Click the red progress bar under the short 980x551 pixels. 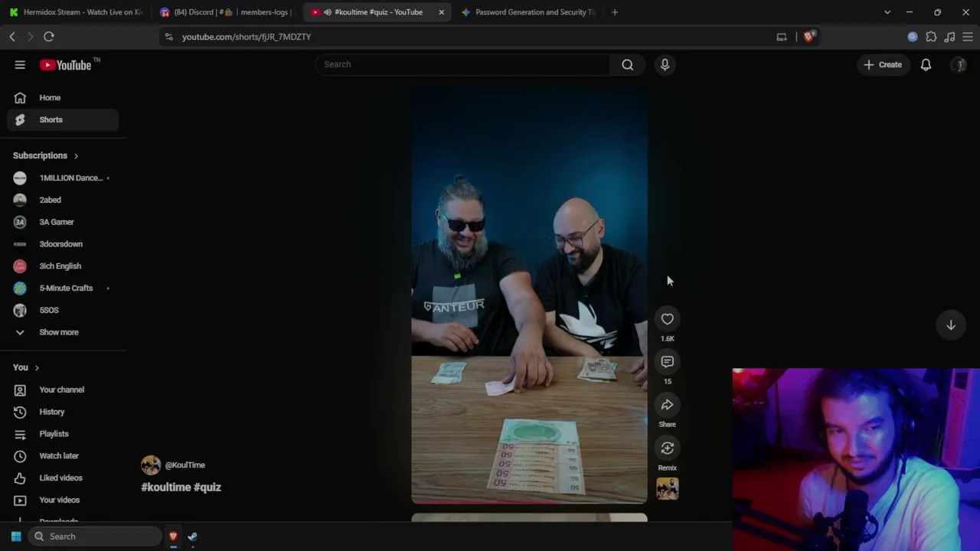pyautogui.click(x=529, y=503)
